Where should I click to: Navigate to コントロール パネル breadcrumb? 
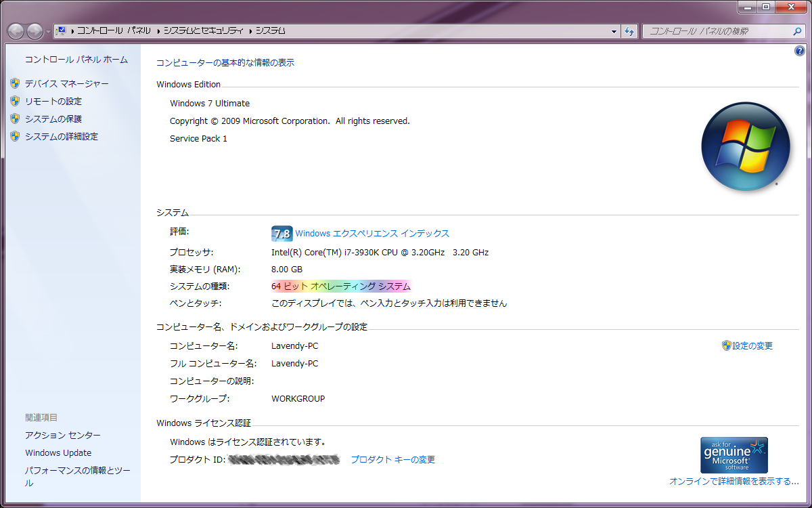pos(114,31)
